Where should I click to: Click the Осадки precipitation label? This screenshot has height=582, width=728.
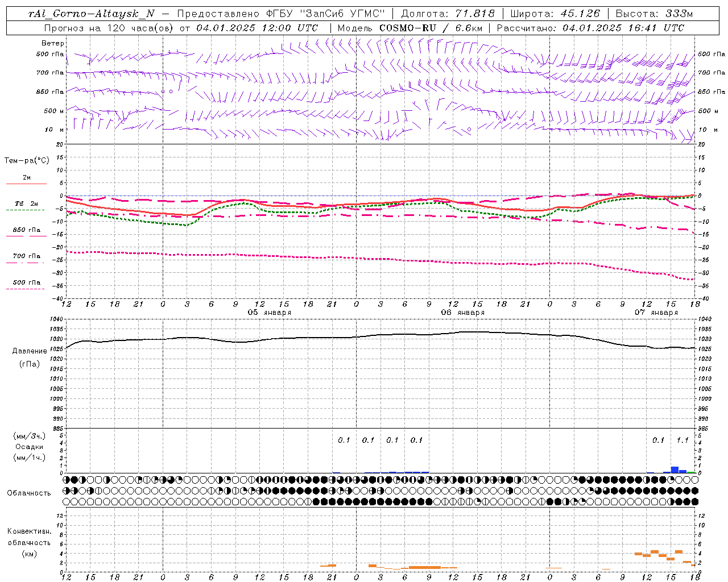[x=30, y=447]
